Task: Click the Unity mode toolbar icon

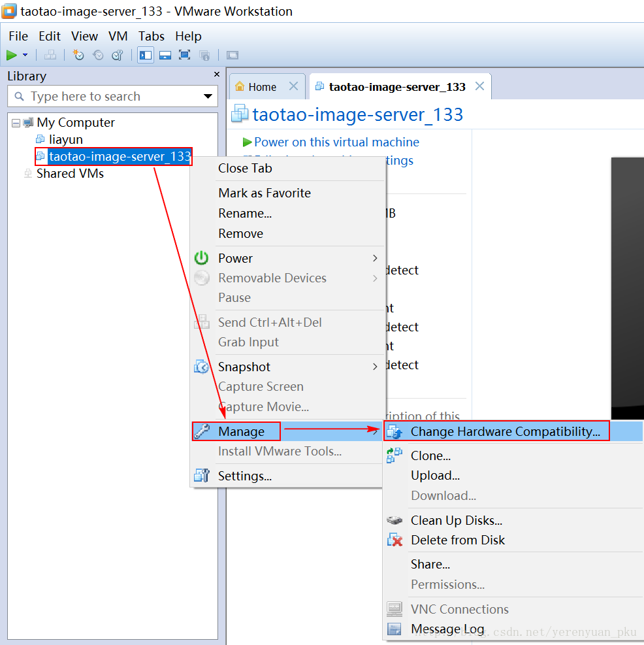Action: [x=204, y=55]
